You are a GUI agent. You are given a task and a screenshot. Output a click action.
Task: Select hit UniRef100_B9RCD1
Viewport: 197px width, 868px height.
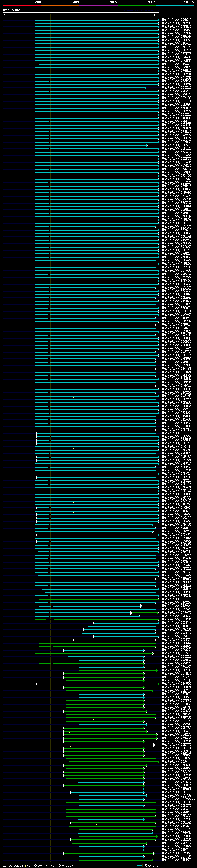[x=177, y=281]
